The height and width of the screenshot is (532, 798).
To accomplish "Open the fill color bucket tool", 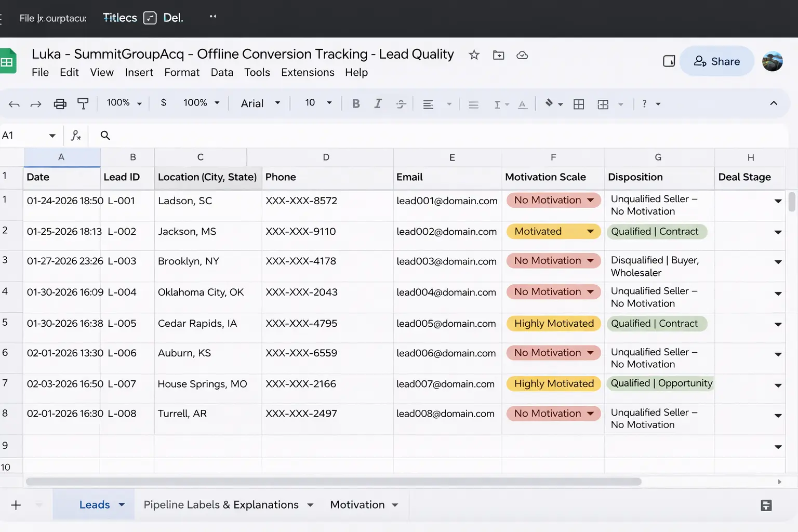I will click(549, 103).
